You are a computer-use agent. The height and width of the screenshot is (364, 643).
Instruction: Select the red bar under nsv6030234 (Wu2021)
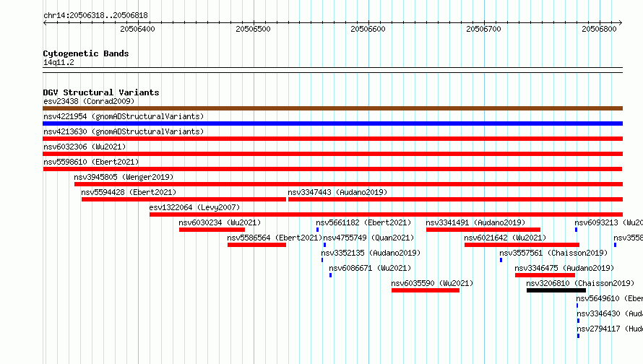[212, 230]
